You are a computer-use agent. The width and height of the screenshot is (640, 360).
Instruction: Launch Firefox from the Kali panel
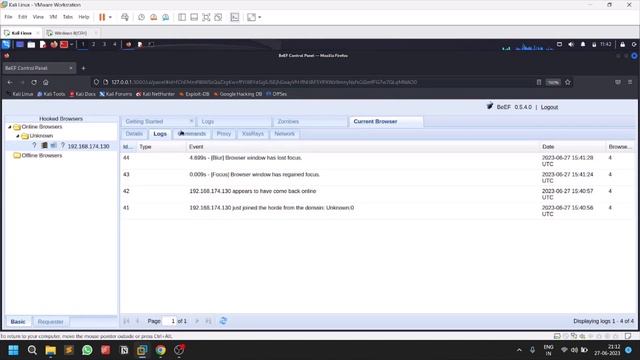pos(53,44)
